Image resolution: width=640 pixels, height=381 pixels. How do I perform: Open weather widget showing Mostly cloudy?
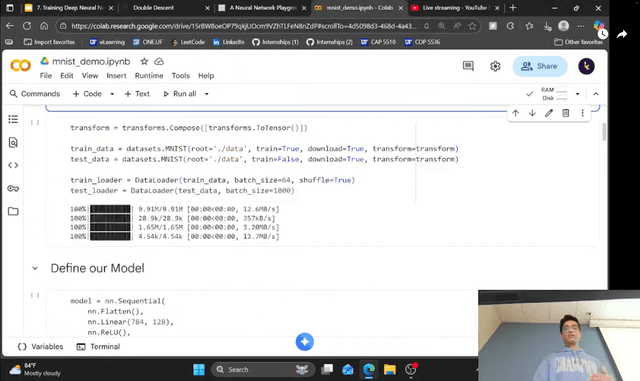click(x=35, y=370)
